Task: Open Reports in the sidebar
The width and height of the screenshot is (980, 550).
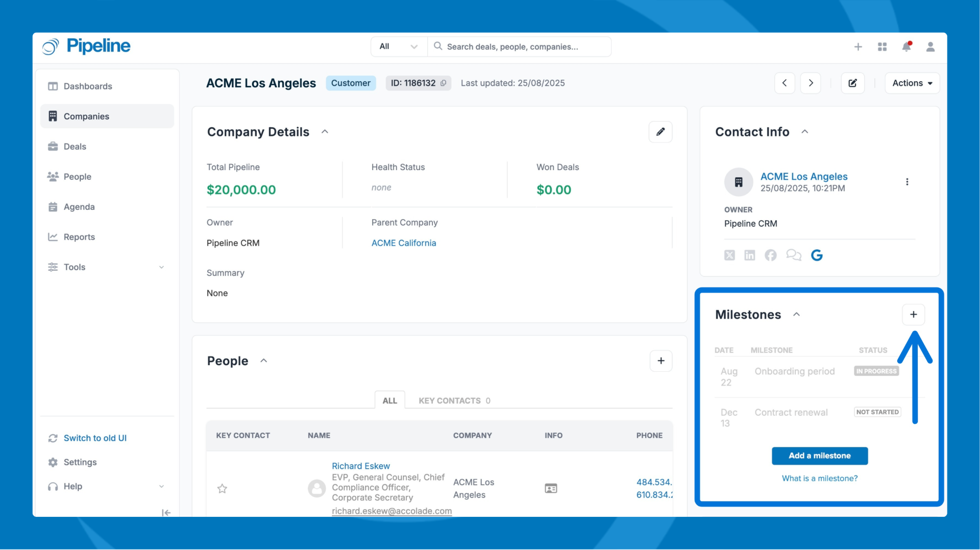Action: coord(107,237)
